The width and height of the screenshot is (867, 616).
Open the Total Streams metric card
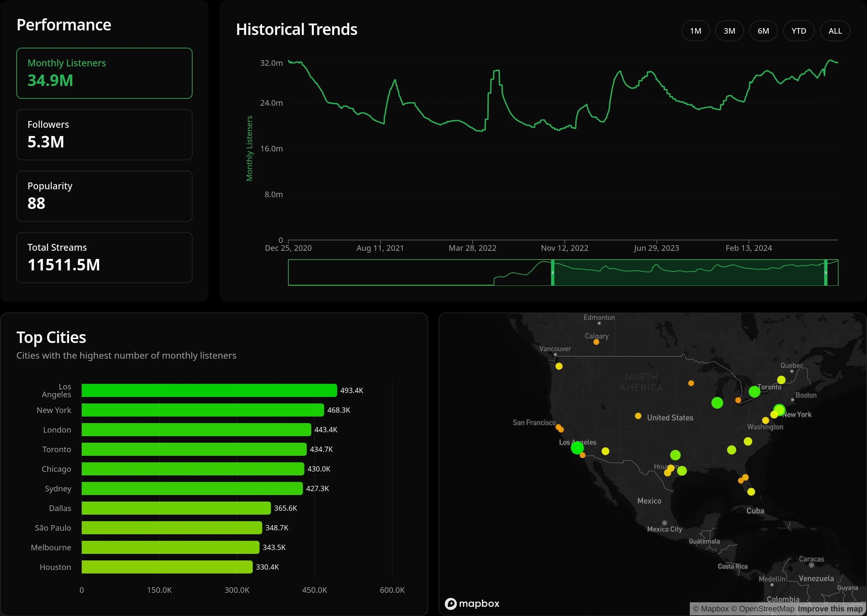click(104, 257)
